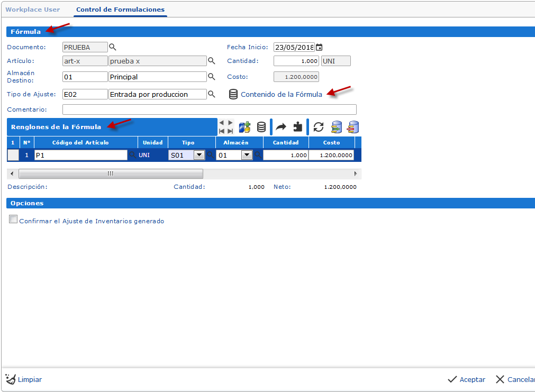Open the calendar picker for Fecha Inicio
The width and height of the screenshot is (535, 392).
tap(319, 47)
